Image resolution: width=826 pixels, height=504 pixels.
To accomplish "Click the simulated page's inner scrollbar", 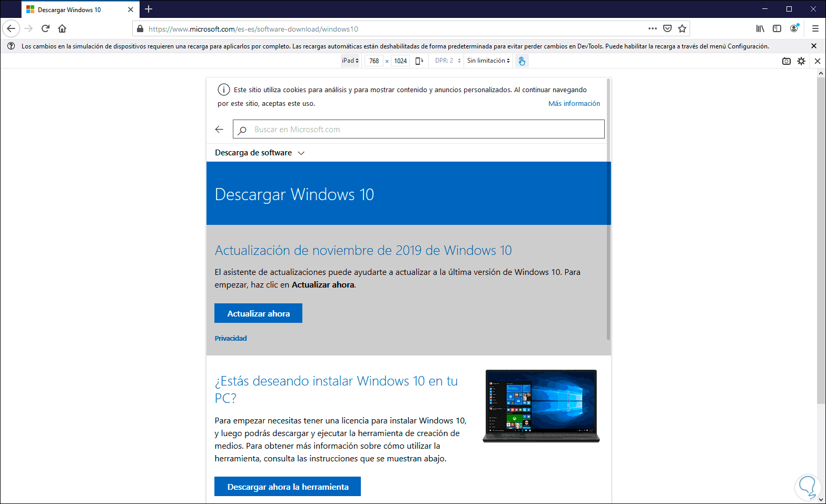I will pyautogui.click(x=608, y=209).
